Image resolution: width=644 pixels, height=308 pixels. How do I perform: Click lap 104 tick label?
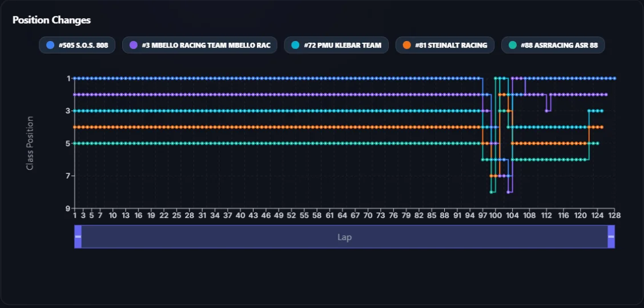[512, 215]
